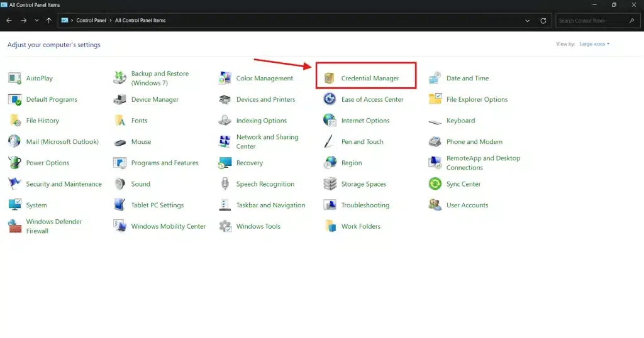Open Windows Mobility Center link
Viewport: 644px width, 338px height.
[x=169, y=226]
